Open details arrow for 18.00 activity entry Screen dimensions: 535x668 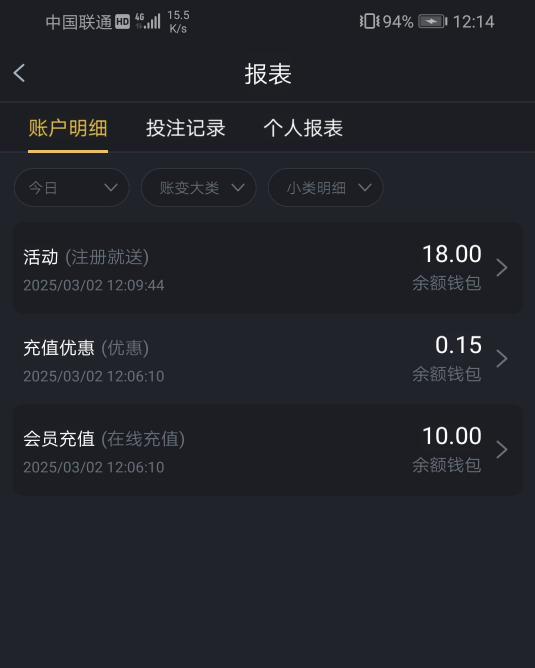pyautogui.click(x=502, y=268)
